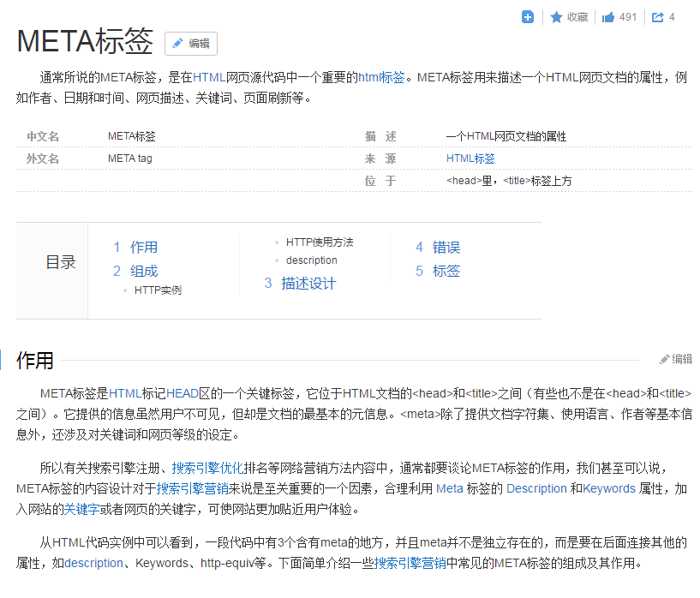
Task: Jump to catalog item 3 描述设计
Action: tap(300, 283)
